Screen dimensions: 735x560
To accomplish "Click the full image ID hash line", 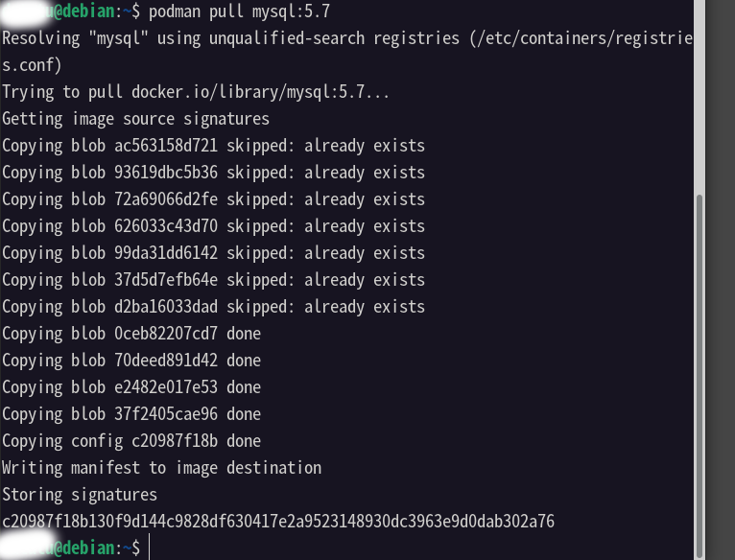I will [x=278, y=522].
